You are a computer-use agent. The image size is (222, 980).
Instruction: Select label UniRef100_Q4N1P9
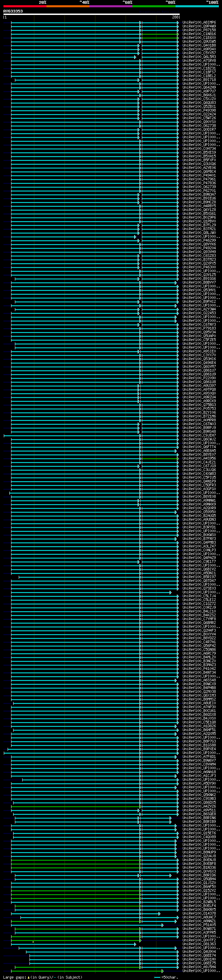tap(199, 481)
